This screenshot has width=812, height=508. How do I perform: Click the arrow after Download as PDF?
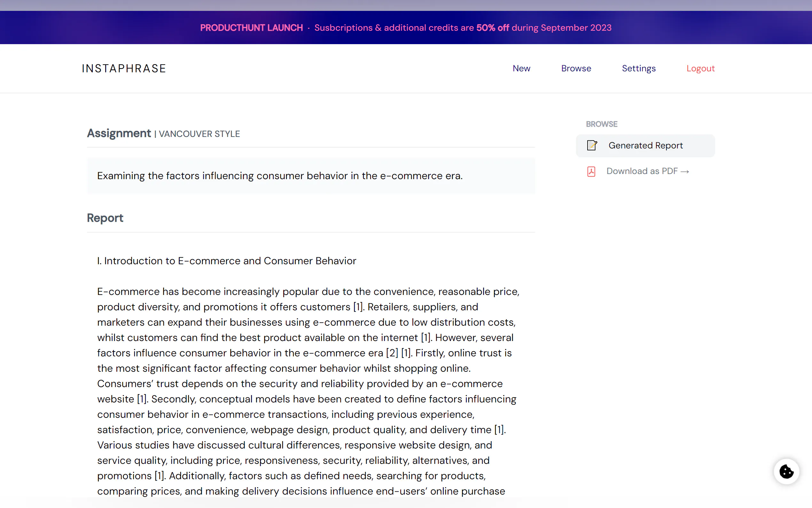tap(685, 172)
